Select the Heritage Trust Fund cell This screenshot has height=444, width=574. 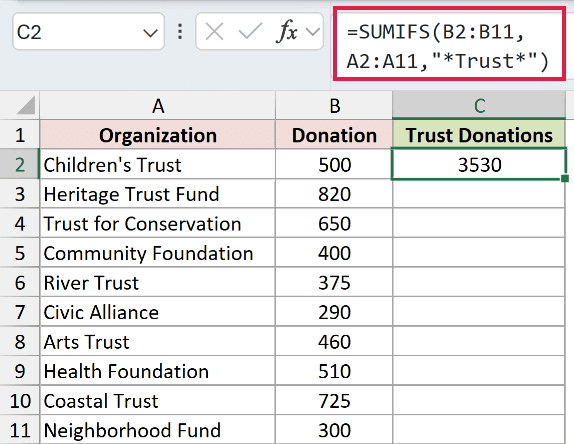(x=158, y=194)
